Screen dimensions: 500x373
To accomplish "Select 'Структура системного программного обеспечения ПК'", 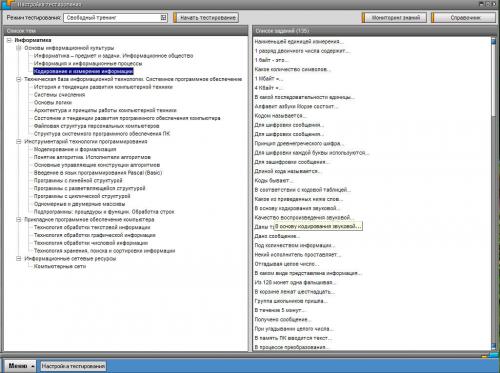I will [x=102, y=134].
